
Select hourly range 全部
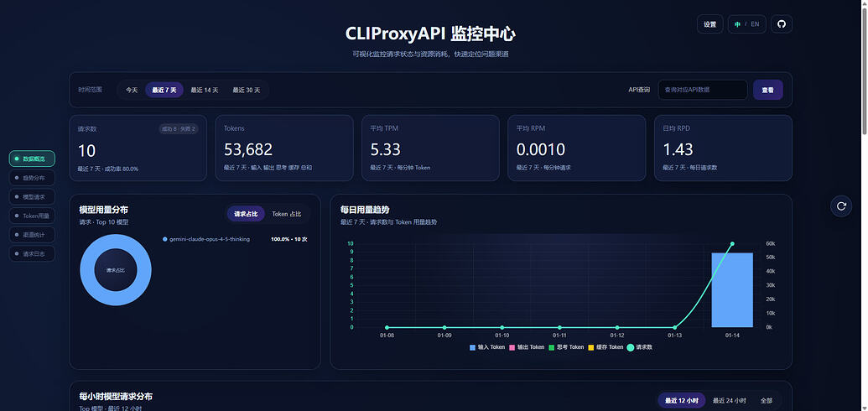767,400
